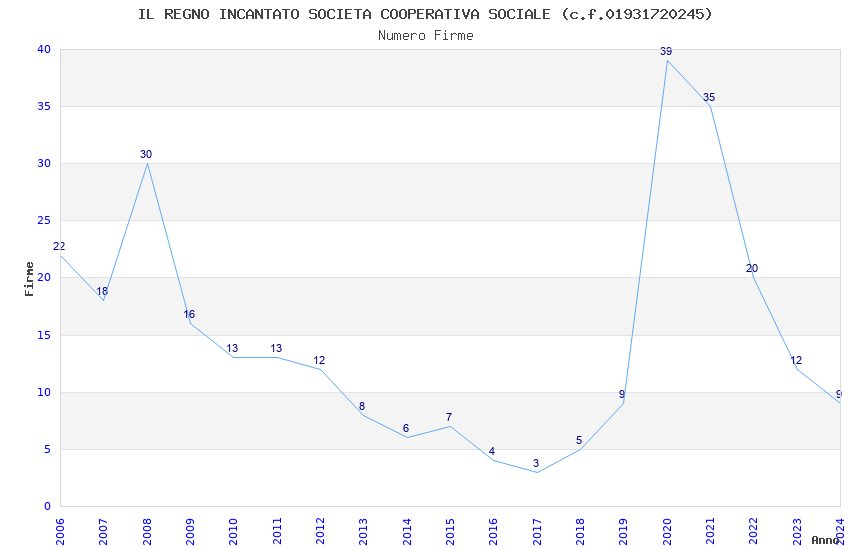850x550 pixels.
Task: Click the vertical axis title Firme
Action: 29,279
